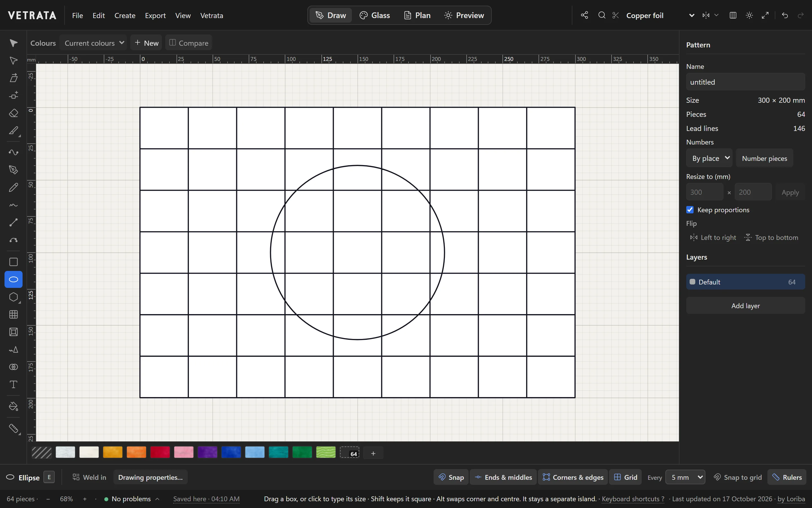
Task: Open the By place numbering dropdown
Action: click(709, 158)
